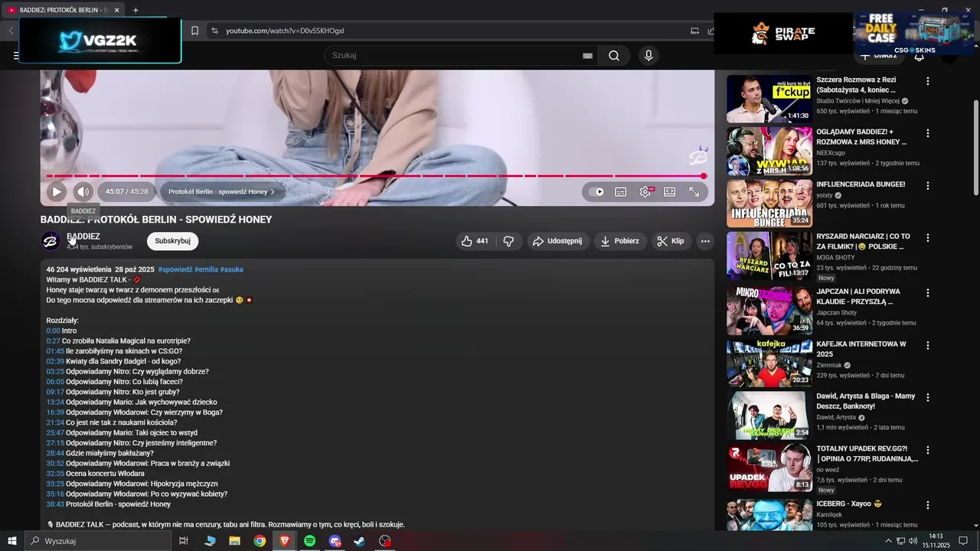Open options for INFLUENCERIADA BUNGEE video
980x551 pixels.
(x=928, y=186)
